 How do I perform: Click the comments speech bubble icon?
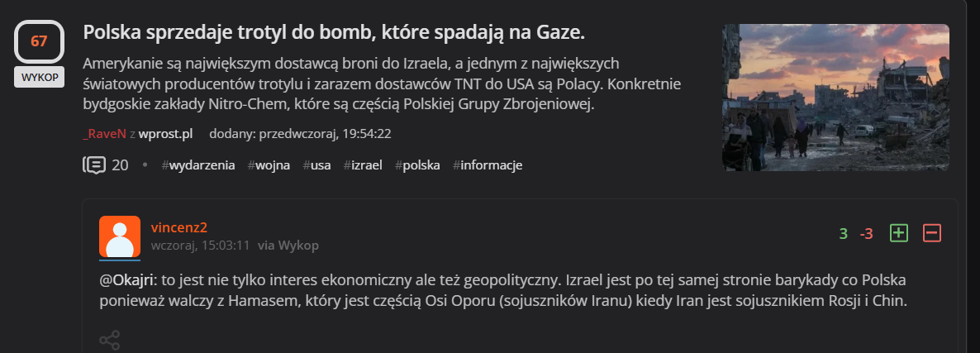tap(94, 165)
